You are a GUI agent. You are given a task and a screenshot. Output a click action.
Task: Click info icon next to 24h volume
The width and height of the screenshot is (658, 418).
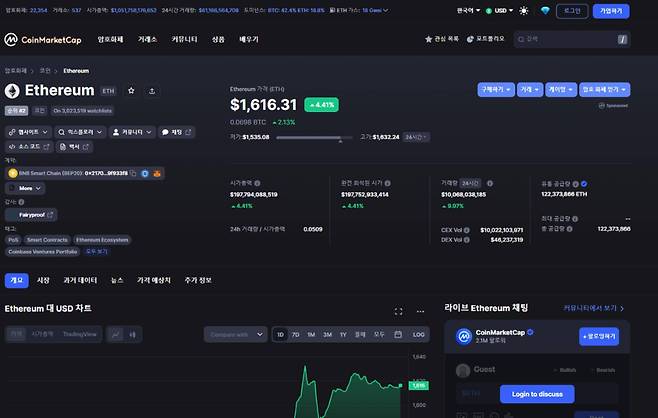[490, 183]
